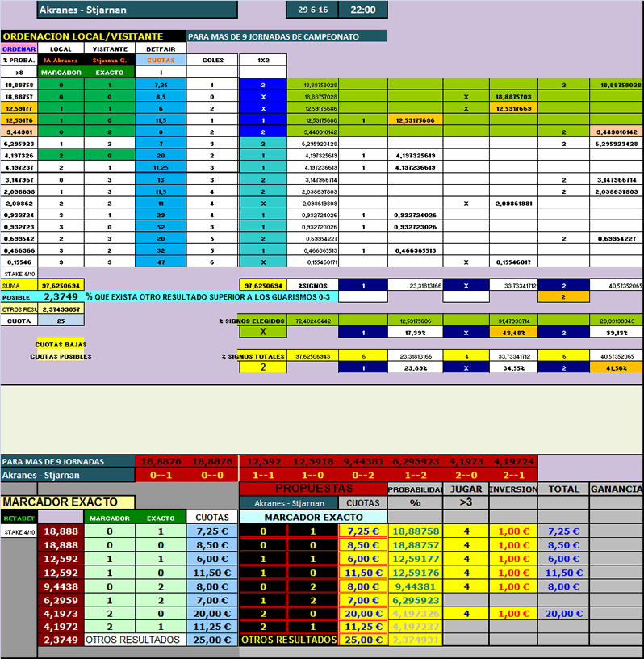
Task: Click Betfair odds cell 52
Action: [161, 227]
